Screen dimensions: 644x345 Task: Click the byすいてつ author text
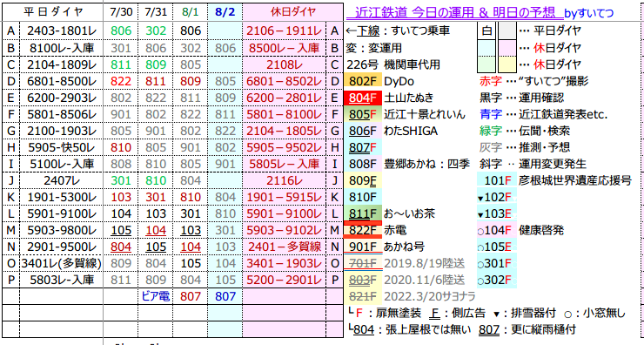[x=588, y=14]
